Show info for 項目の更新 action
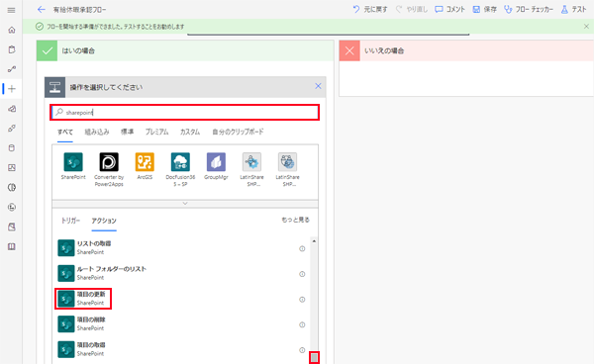This screenshot has width=594, height=364. click(302, 300)
